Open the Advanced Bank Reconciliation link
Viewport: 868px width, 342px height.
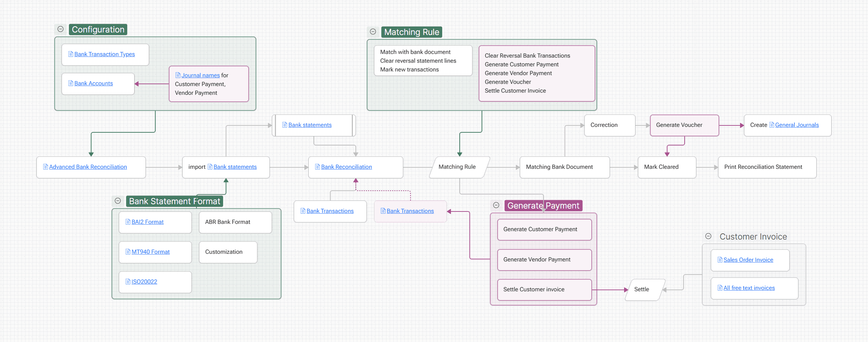(x=88, y=167)
